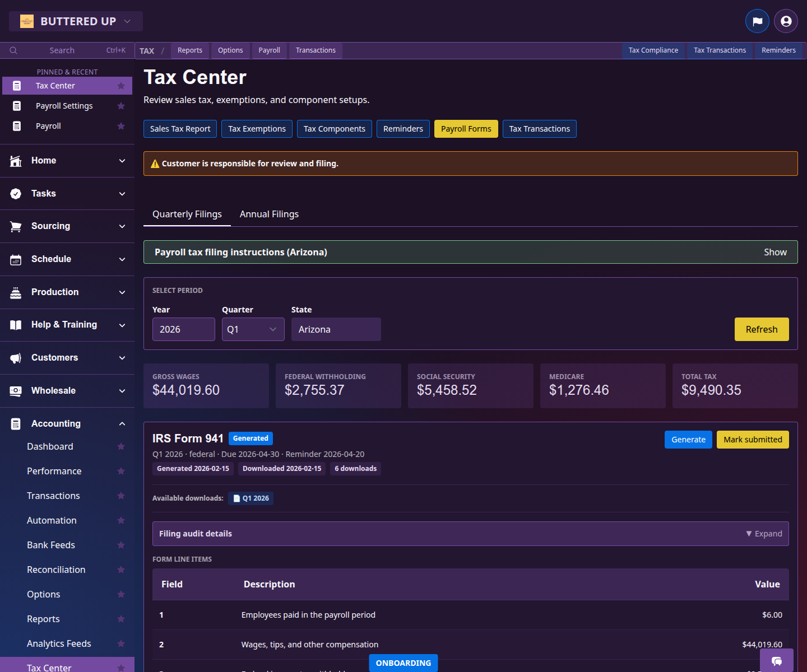The height and width of the screenshot is (672, 807).
Task: Show the Arizona payroll filing instructions
Action: click(x=775, y=252)
